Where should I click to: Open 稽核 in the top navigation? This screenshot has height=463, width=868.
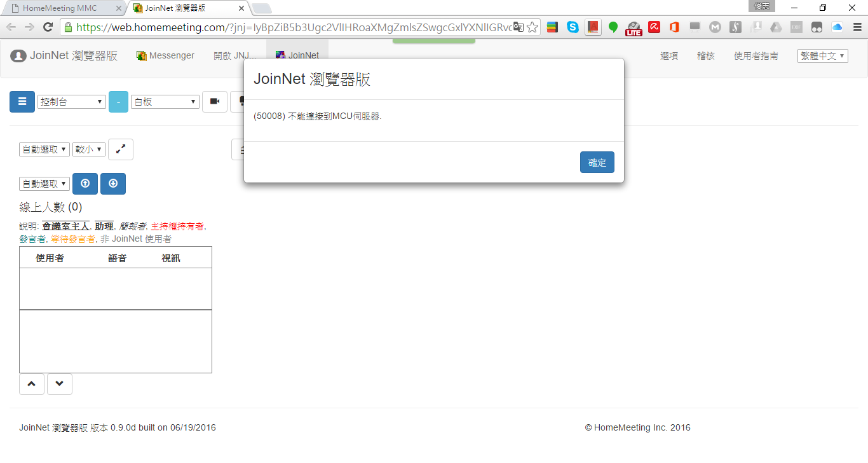click(706, 56)
